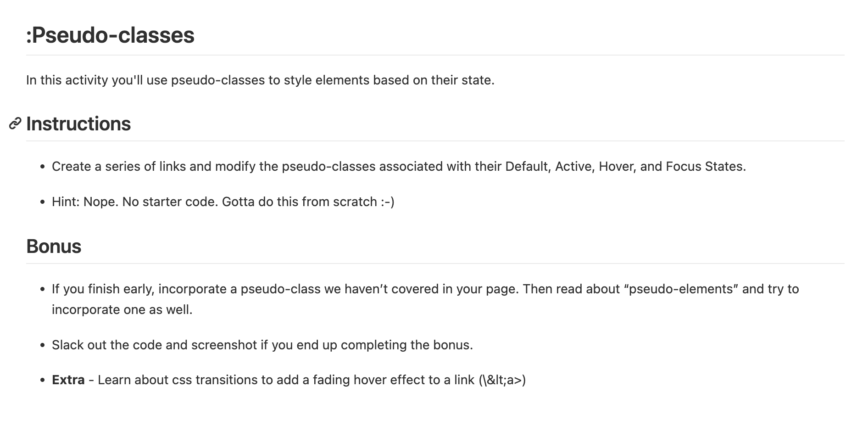868x426 pixels.
Task: Click the bullet point starting 'Create a series'
Action: [399, 166]
